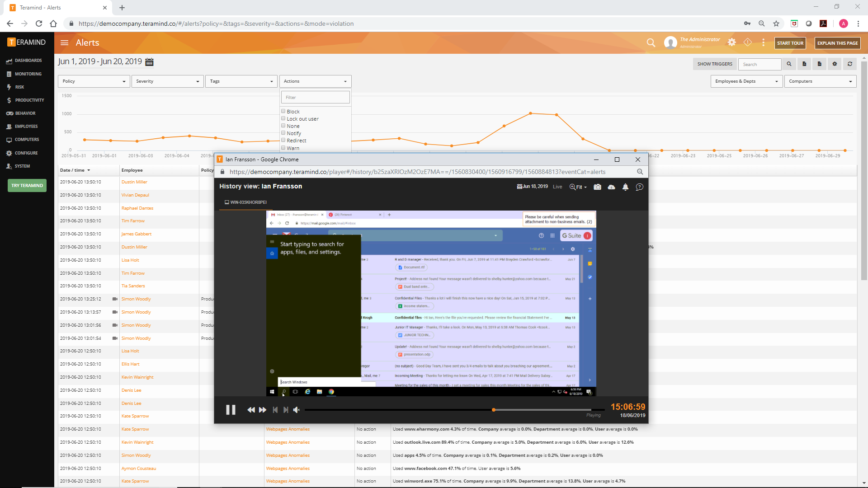Click the SHOW TRIGGERS button
Viewport: 868px width, 488px height.
coord(713,64)
